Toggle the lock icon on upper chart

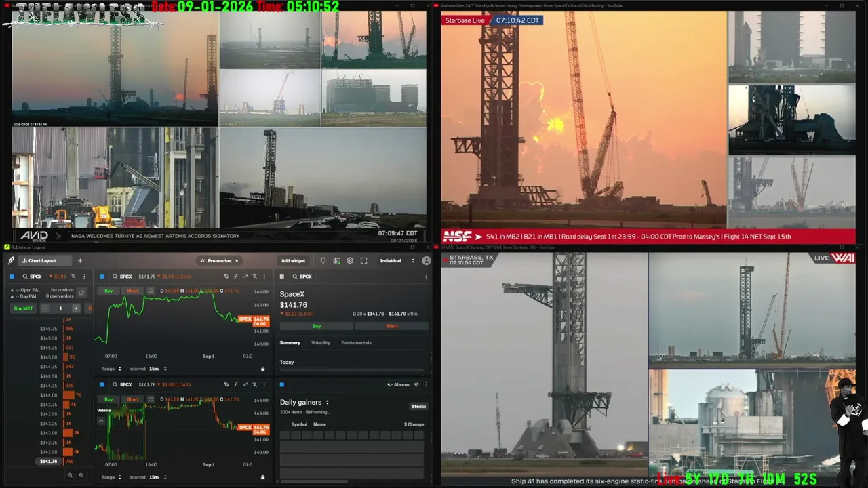[263, 369]
